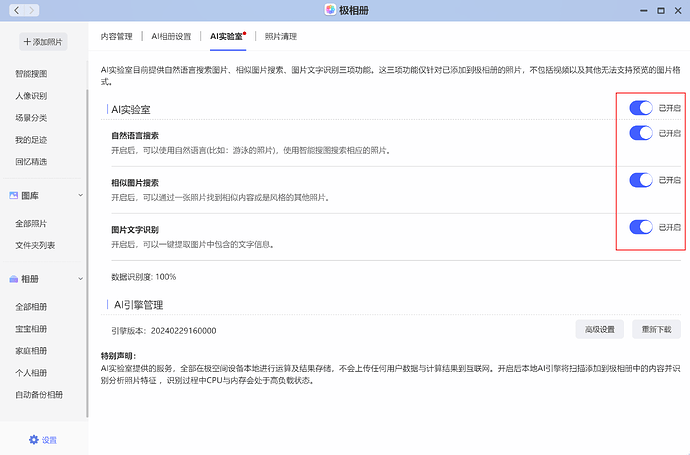
Task: Open 我的足迹 in sidebar
Action: click(31, 140)
